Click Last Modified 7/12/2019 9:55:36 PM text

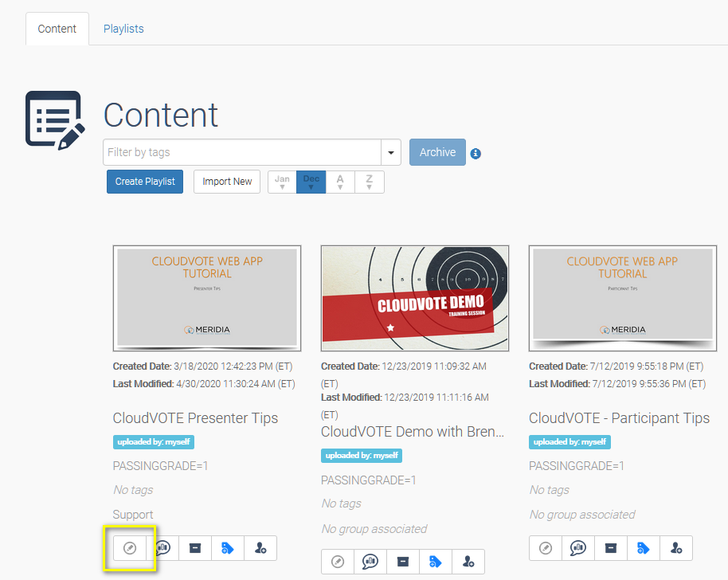click(617, 384)
